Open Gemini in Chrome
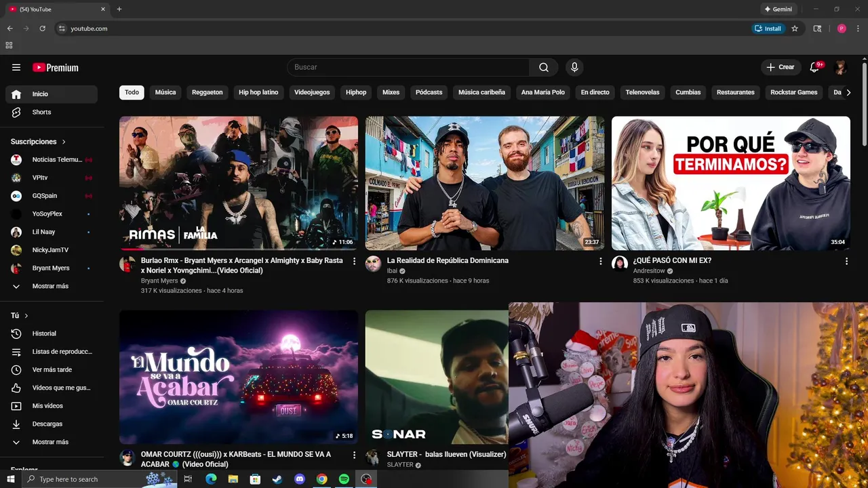 point(778,9)
